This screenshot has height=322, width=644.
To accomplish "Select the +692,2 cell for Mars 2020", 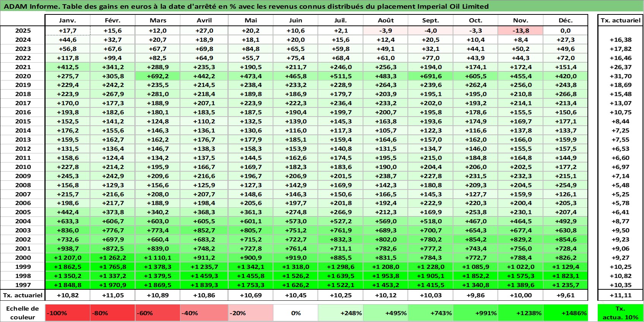I will point(158,76).
